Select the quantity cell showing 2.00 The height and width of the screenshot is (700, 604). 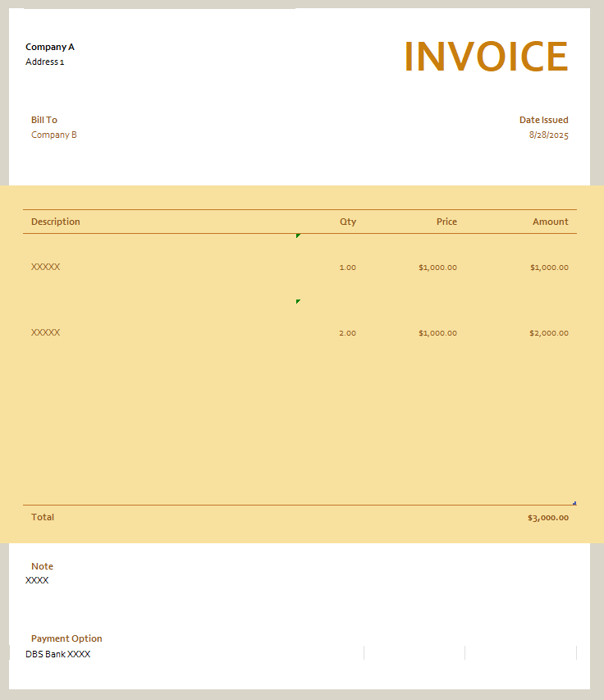pyautogui.click(x=347, y=333)
